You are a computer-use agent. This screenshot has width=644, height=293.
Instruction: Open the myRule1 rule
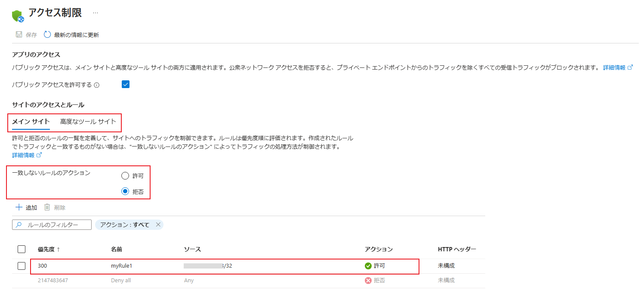[x=121, y=266]
